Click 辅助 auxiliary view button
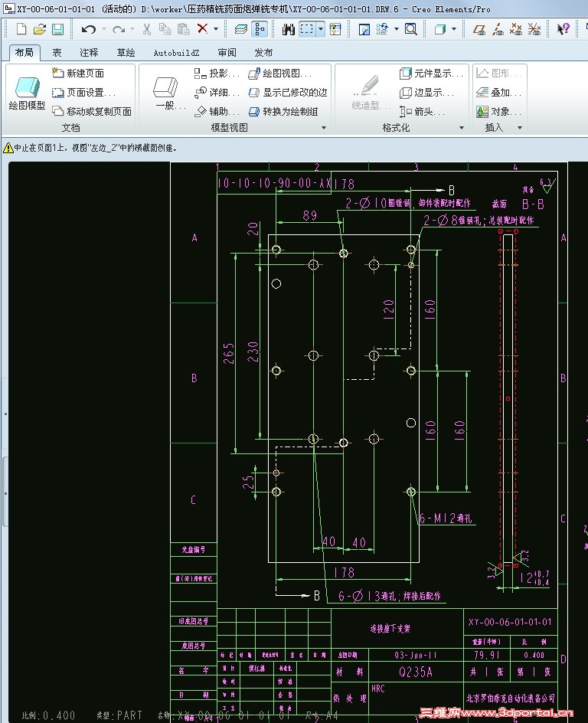The width and height of the screenshot is (588, 723). click(217, 111)
